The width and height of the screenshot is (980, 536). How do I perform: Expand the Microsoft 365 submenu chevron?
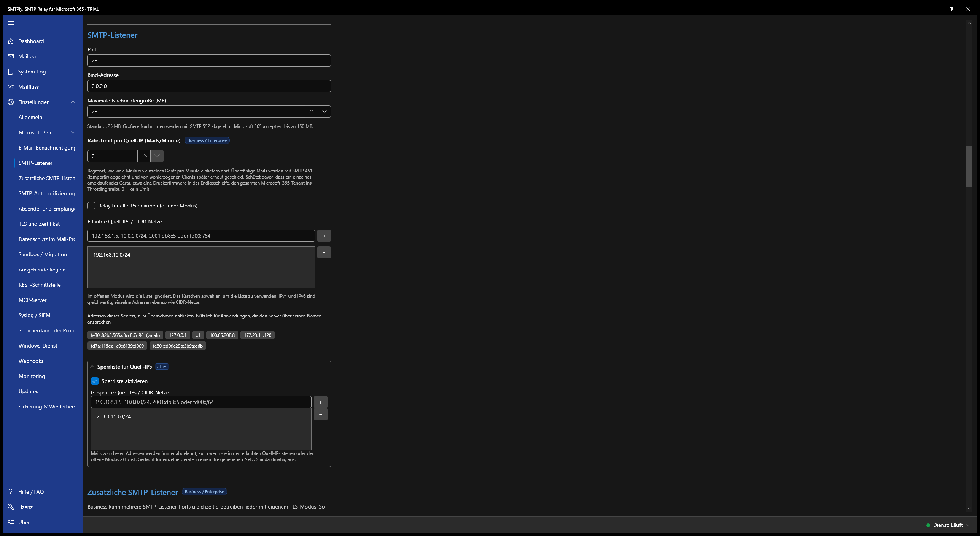[73, 132]
